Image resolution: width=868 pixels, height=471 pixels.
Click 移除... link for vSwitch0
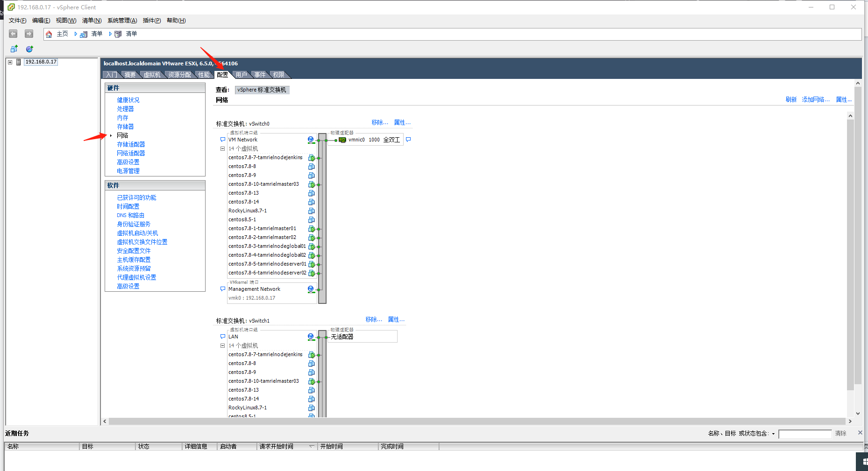coord(380,123)
